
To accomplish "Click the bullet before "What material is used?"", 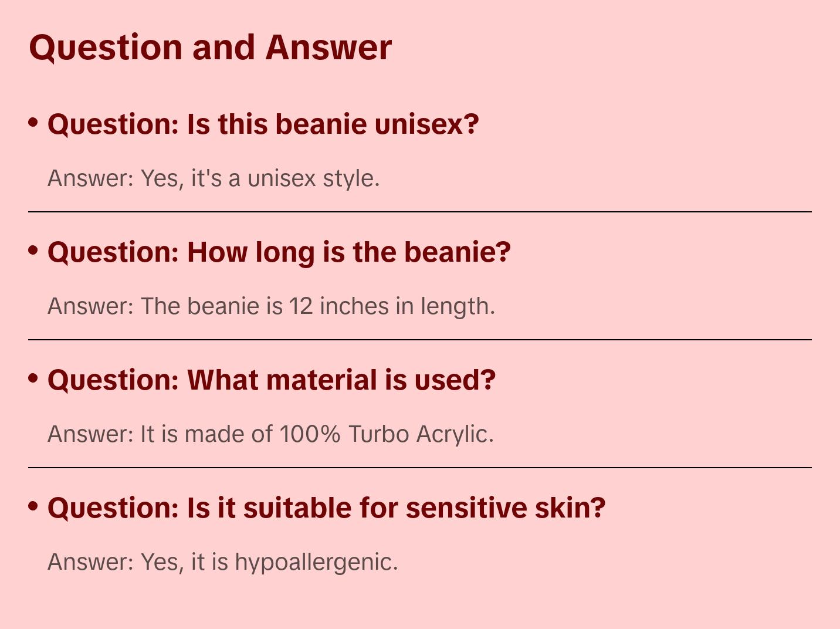I will pos(33,378).
